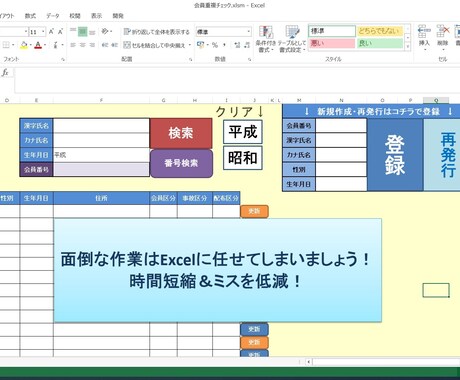460x380 pixels.
Task: Decrease the cell indent
Action: pyautogui.click(x=105, y=45)
